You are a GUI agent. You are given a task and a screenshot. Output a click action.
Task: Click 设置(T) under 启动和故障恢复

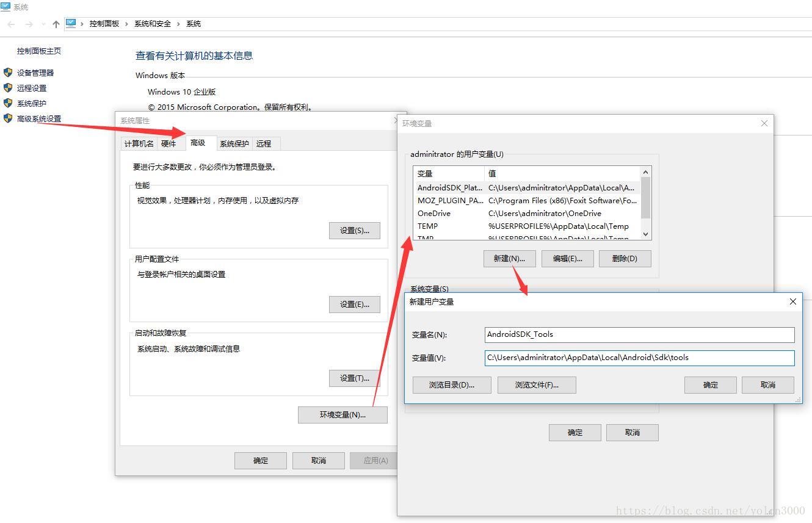pyautogui.click(x=355, y=378)
